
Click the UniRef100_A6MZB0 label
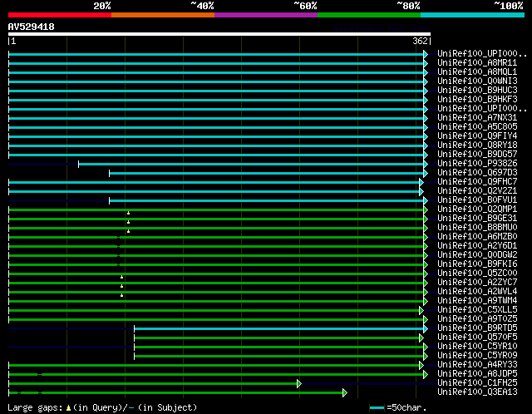click(x=477, y=237)
